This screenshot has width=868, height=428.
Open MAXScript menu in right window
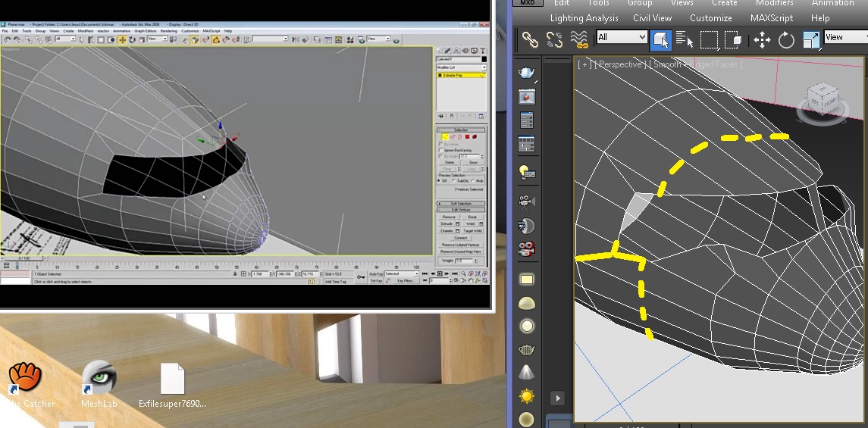tap(772, 17)
